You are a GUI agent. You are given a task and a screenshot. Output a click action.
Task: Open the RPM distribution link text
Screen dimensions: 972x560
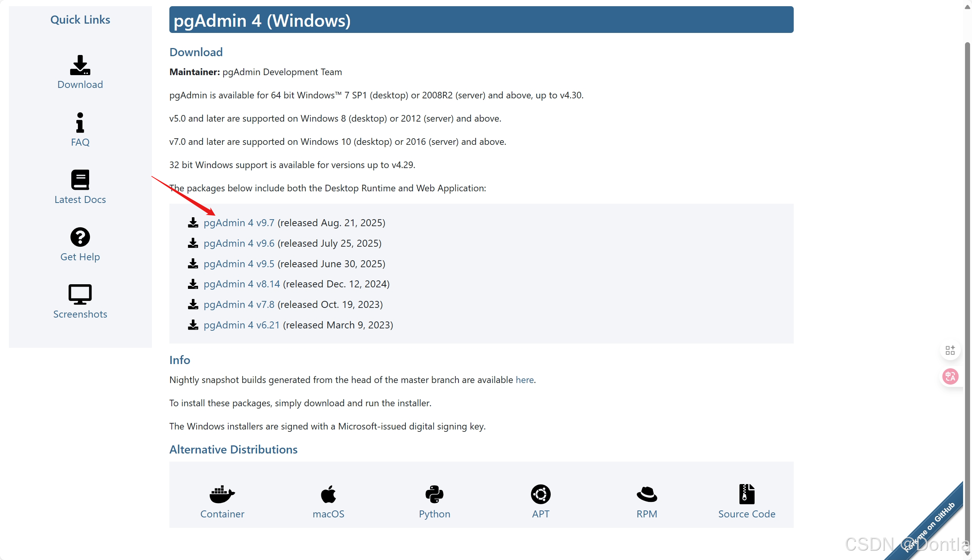647,514
